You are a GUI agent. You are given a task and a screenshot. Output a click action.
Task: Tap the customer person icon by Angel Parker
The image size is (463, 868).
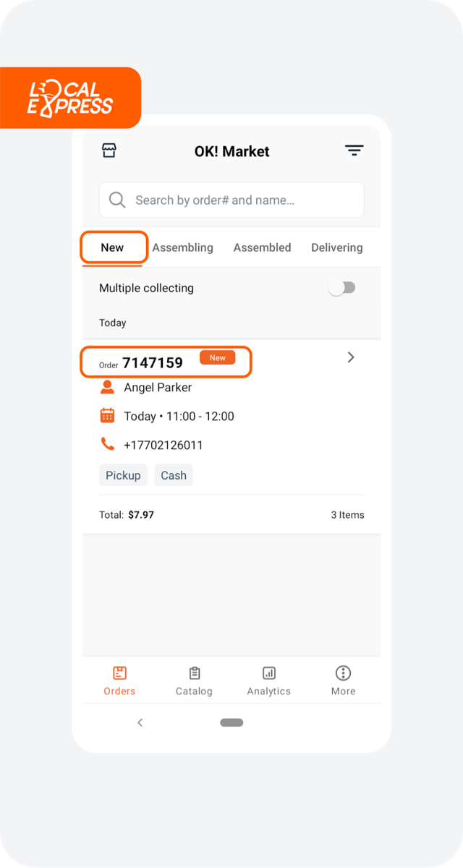pyautogui.click(x=107, y=387)
